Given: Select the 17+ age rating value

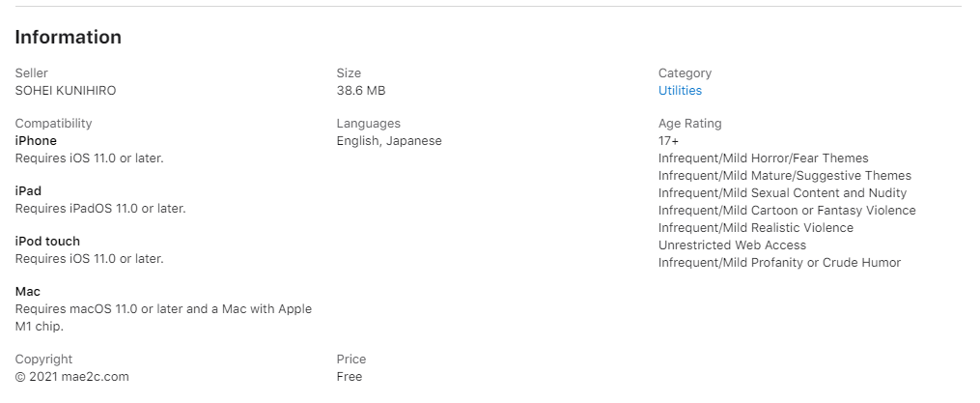Looking at the screenshot, I should 669,141.
